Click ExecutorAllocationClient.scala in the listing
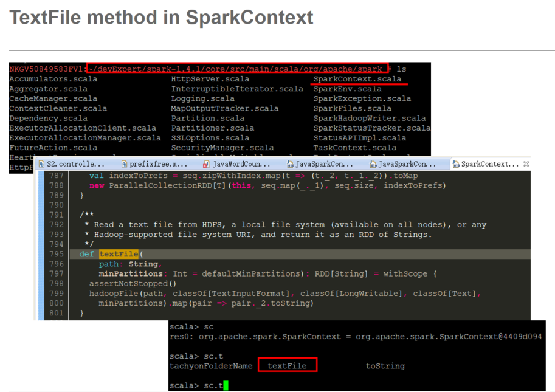This screenshot has width=555, height=392. pos(83,128)
